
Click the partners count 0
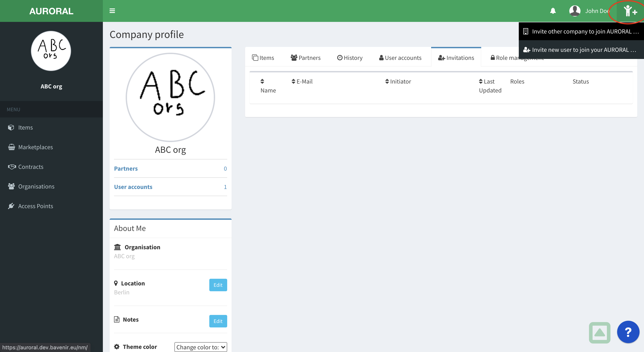(x=225, y=168)
